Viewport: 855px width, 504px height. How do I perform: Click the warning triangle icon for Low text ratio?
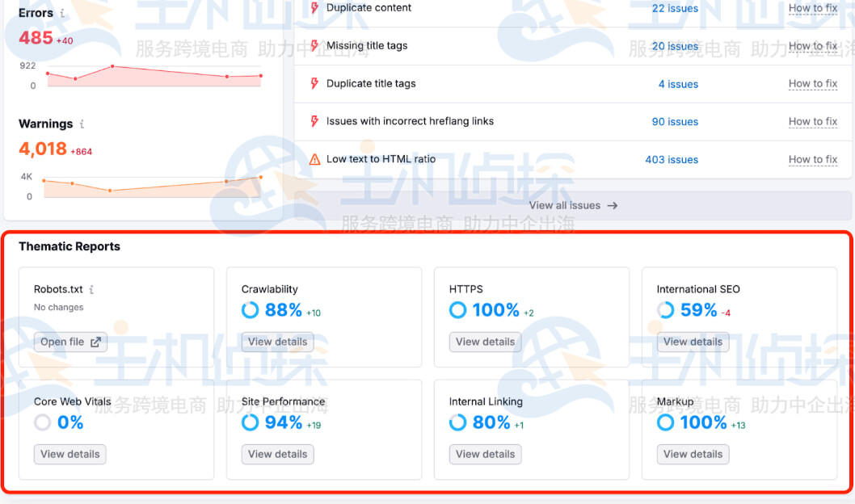point(314,159)
